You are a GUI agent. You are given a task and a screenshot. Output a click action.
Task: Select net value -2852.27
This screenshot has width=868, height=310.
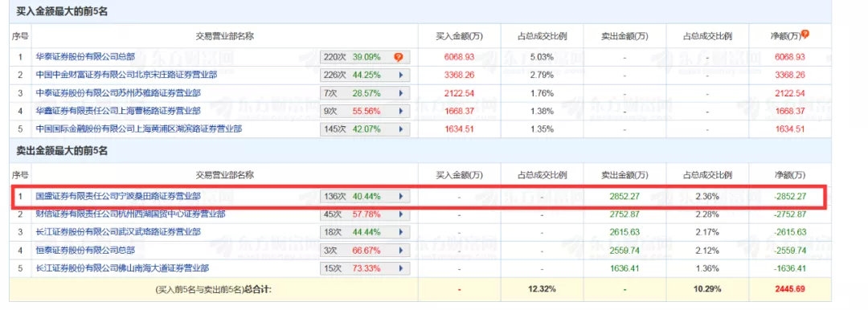pos(789,196)
